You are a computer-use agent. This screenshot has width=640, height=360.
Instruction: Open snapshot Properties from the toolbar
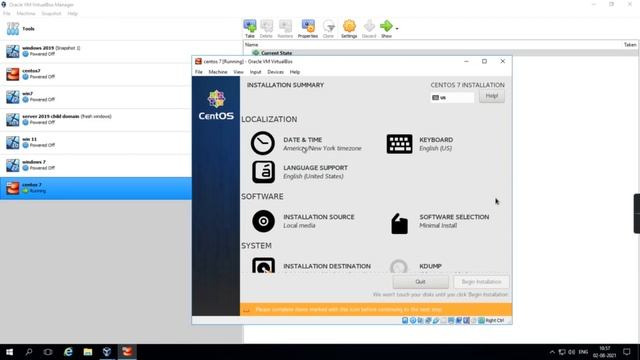pyautogui.click(x=308, y=29)
